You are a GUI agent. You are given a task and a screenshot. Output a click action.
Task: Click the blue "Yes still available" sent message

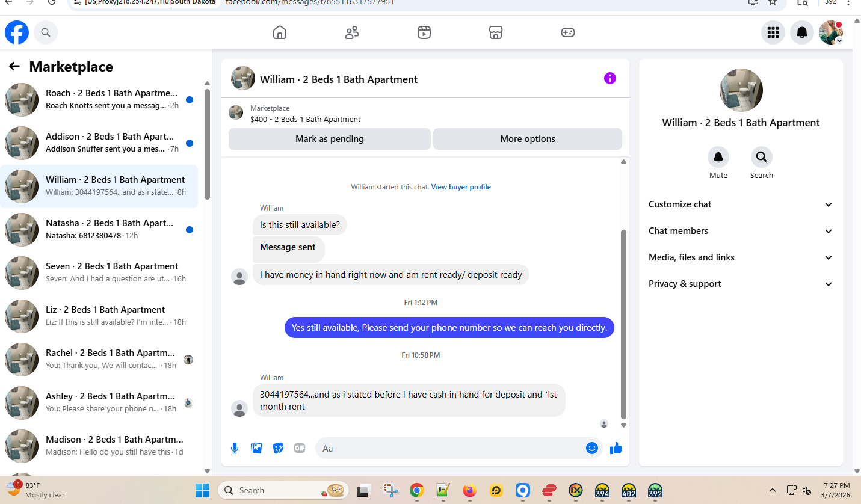[449, 328]
